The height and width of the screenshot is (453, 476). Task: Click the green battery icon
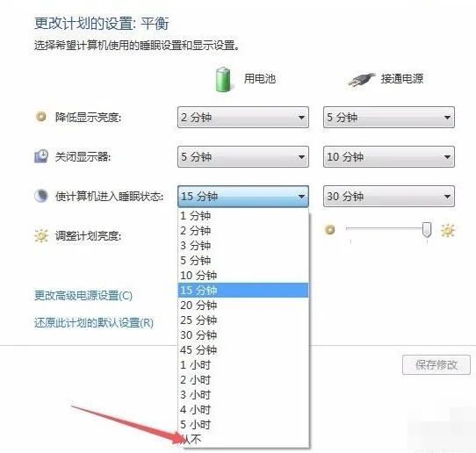[223, 80]
